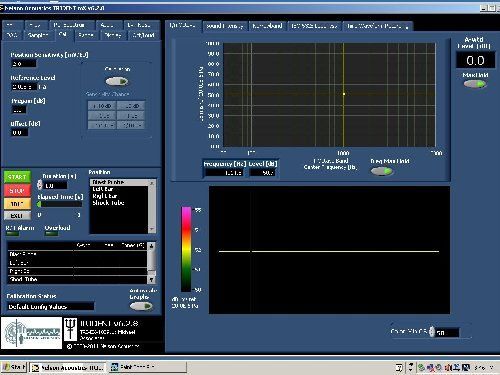
Task: Click the first system tray icon
Action: coord(399,368)
